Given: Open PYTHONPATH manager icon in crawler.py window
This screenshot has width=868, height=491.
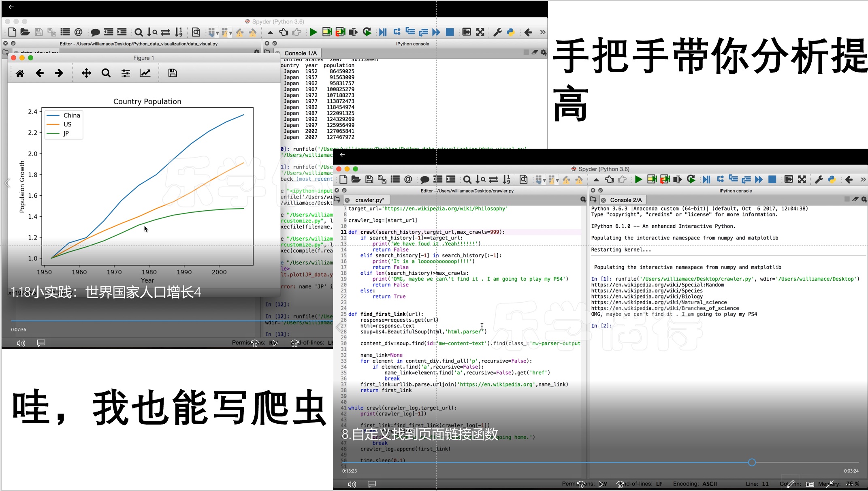Looking at the screenshot, I should pyautogui.click(x=832, y=179).
